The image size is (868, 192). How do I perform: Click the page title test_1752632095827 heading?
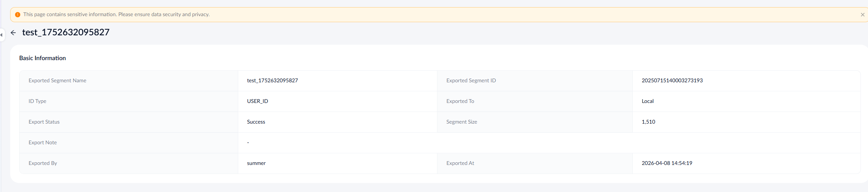pos(66,32)
